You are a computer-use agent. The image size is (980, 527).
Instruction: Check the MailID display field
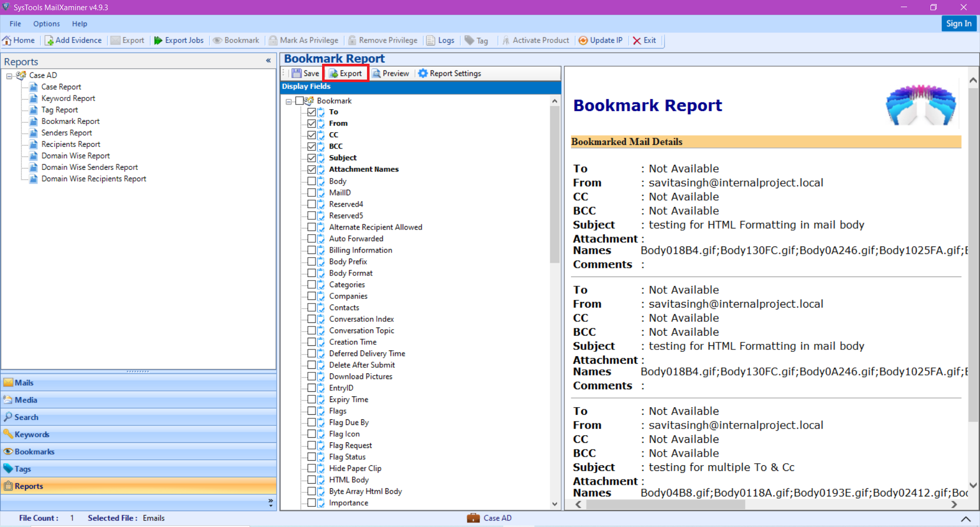click(x=311, y=192)
